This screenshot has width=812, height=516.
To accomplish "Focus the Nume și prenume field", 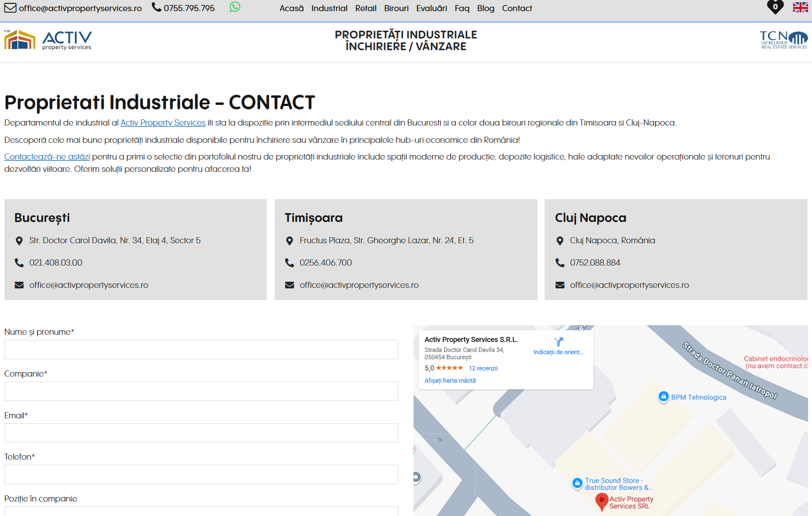I will click(201, 349).
